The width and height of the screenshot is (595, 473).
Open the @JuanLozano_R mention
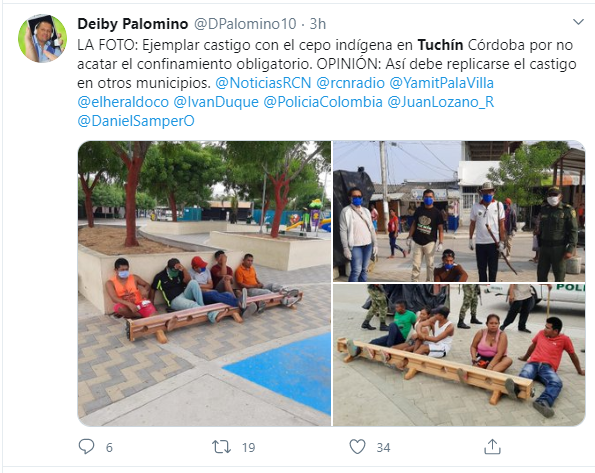[441, 102]
